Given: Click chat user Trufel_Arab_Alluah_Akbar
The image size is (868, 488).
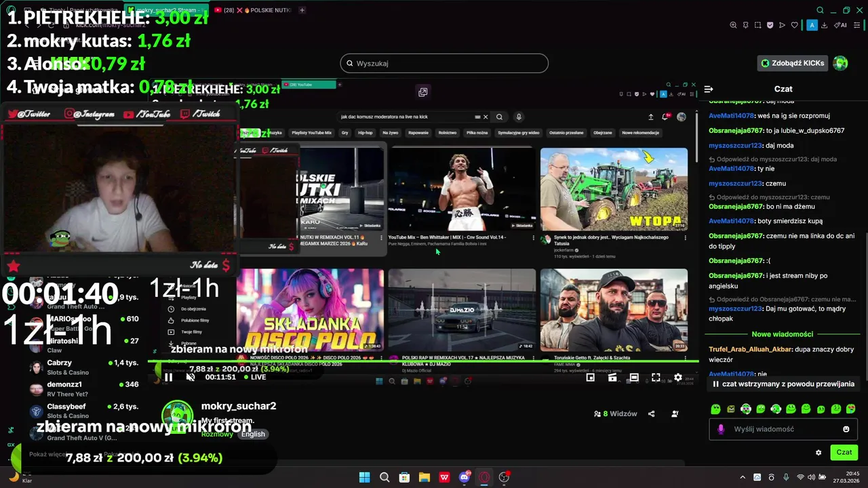Looking at the screenshot, I should pyautogui.click(x=750, y=349).
